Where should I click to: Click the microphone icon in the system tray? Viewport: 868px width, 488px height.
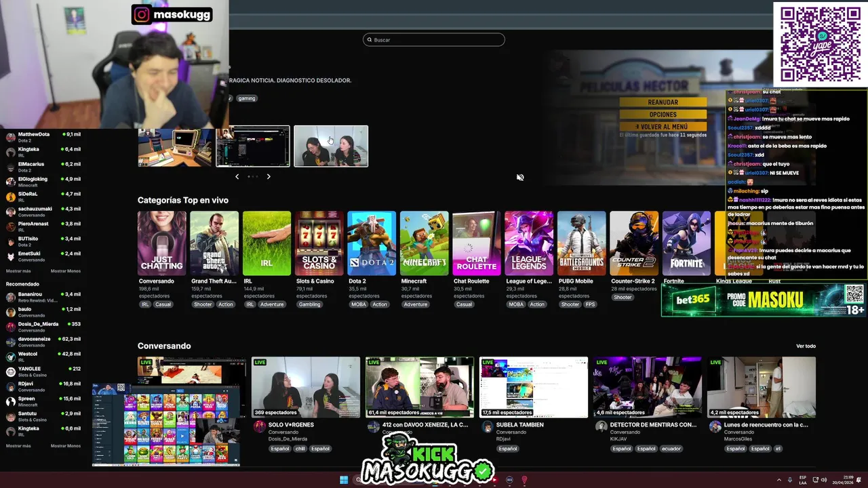[x=790, y=480]
